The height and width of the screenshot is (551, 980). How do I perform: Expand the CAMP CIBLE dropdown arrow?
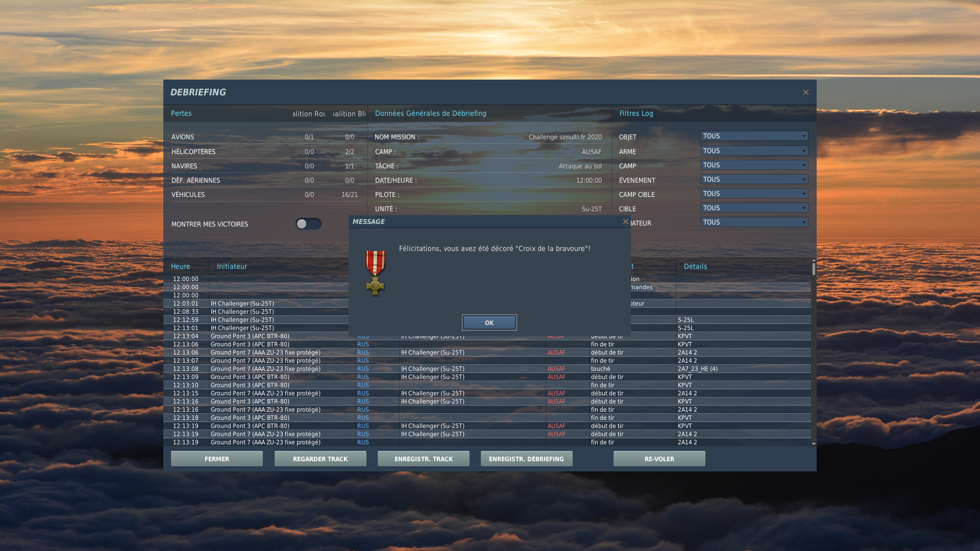tap(804, 194)
